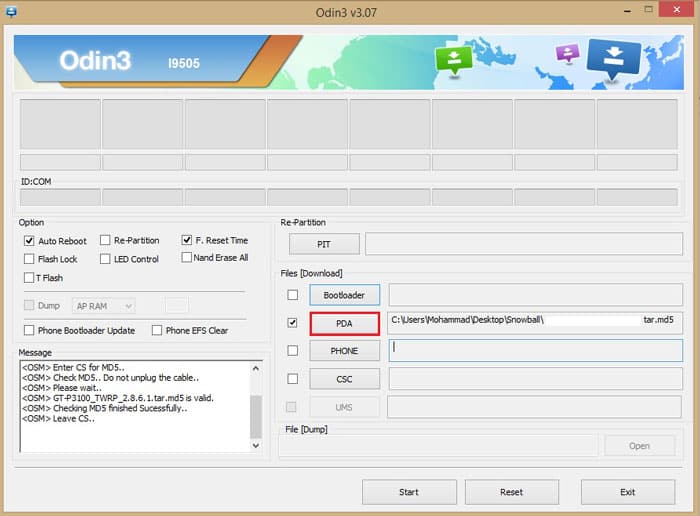Enable the Re-Partition checkbox

pos(105,240)
